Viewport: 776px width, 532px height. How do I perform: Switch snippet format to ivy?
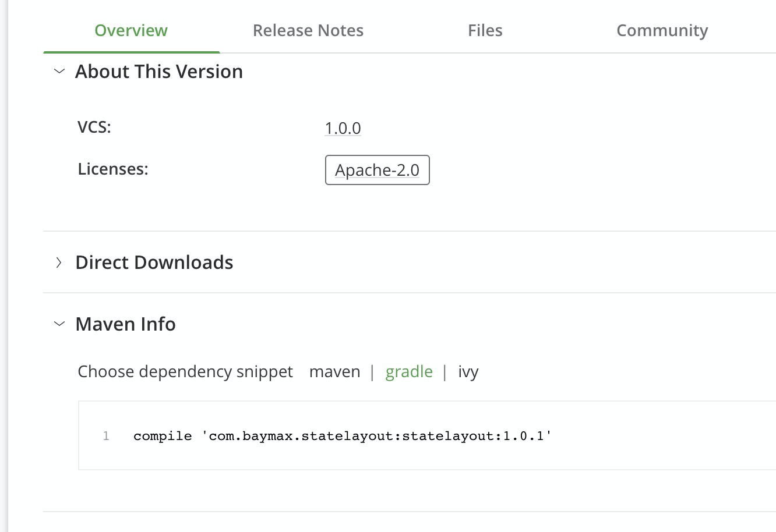[468, 372]
